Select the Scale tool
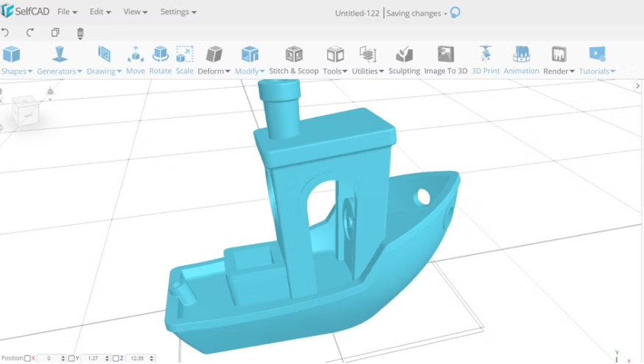The width and height of the screenshot is (644, 364). tap(184, 60)
